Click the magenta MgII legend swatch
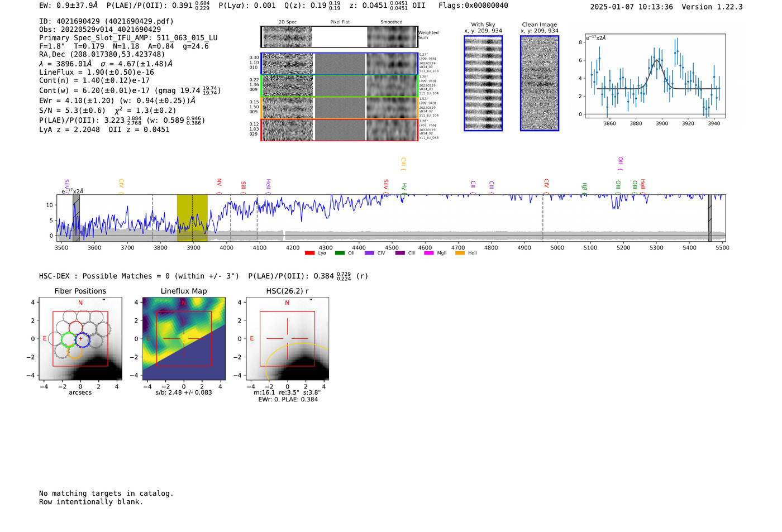 click(x=429, y=253)
